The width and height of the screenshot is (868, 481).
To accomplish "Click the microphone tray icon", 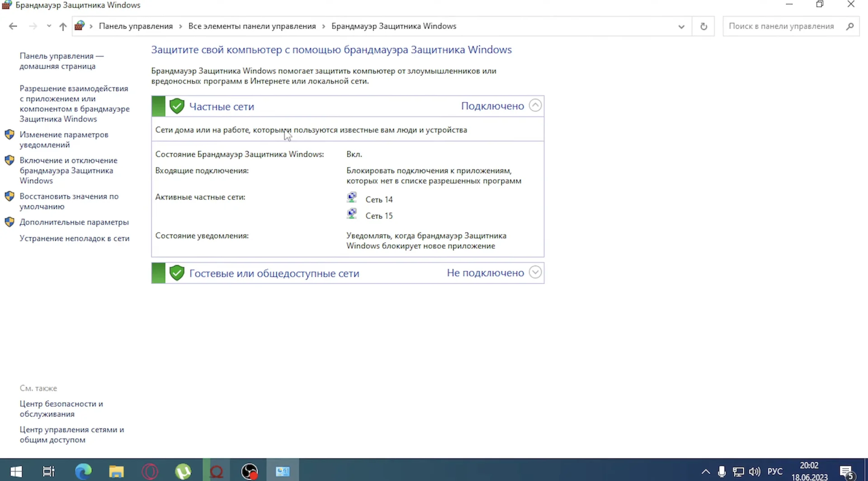I will pos(722,472).
